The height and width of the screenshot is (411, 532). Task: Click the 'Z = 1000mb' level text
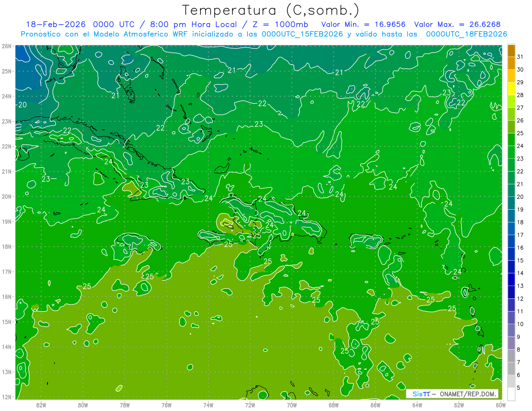(x=280, y=24)
